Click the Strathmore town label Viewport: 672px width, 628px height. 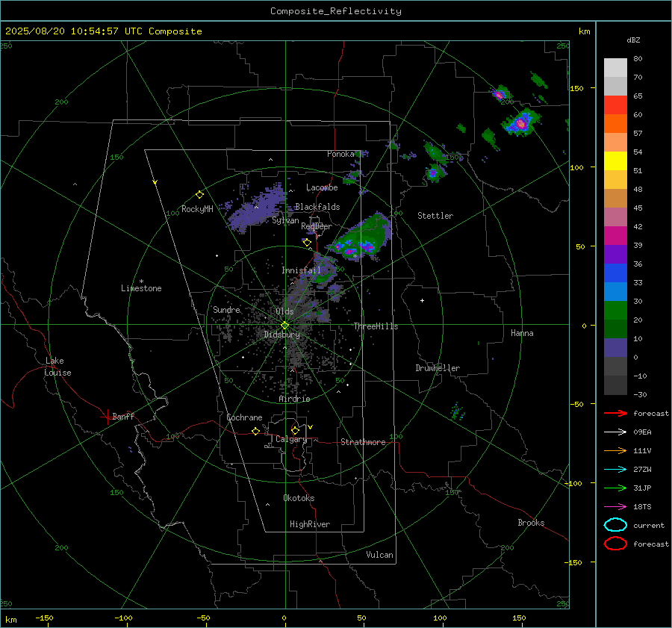[x=363, y=442]
